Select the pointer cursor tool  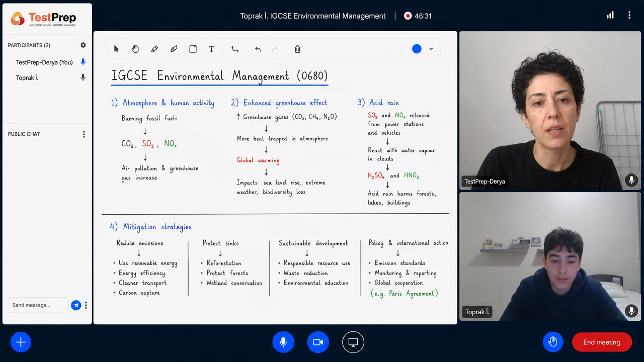(x=116, y=49)
